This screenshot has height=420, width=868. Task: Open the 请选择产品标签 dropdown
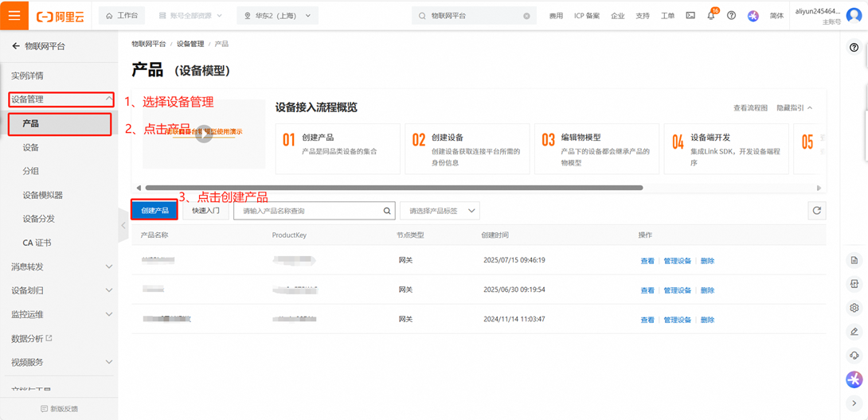tap(441, 211)
